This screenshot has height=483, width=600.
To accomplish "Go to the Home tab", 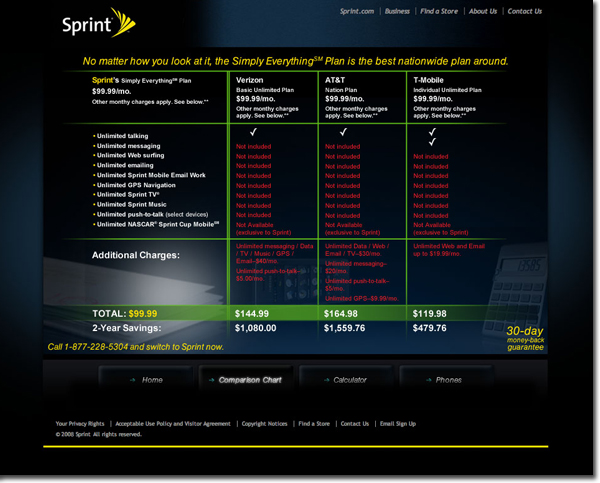I will [148, 380].
